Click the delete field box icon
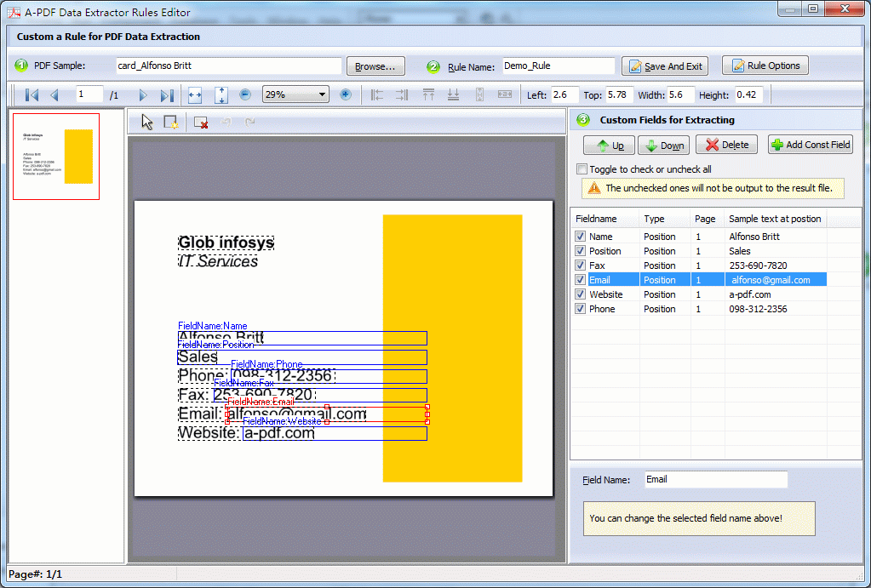This screenshot has height=588, width=871. click(x=202, y=123)
